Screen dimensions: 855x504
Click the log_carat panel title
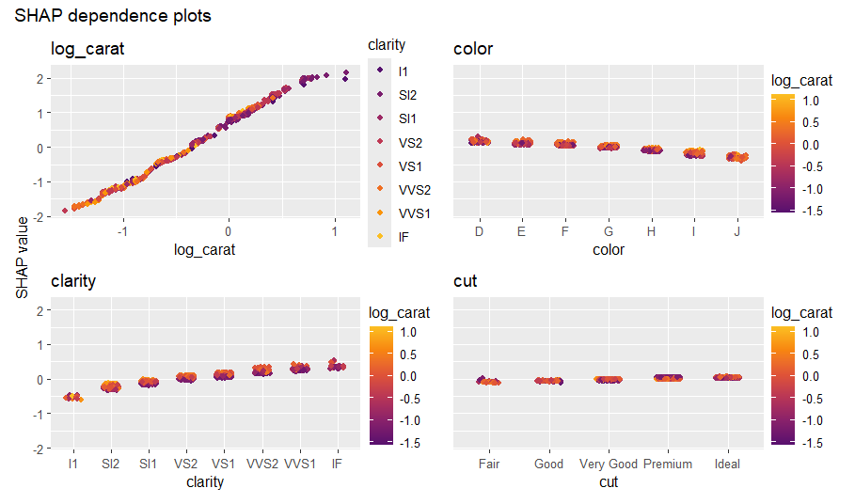tap(87, 49)
